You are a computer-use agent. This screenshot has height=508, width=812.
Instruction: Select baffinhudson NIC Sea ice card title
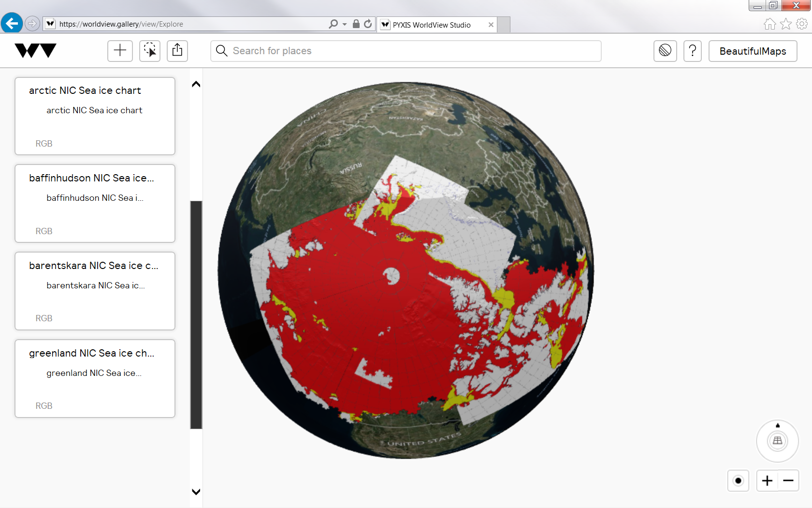92,178
